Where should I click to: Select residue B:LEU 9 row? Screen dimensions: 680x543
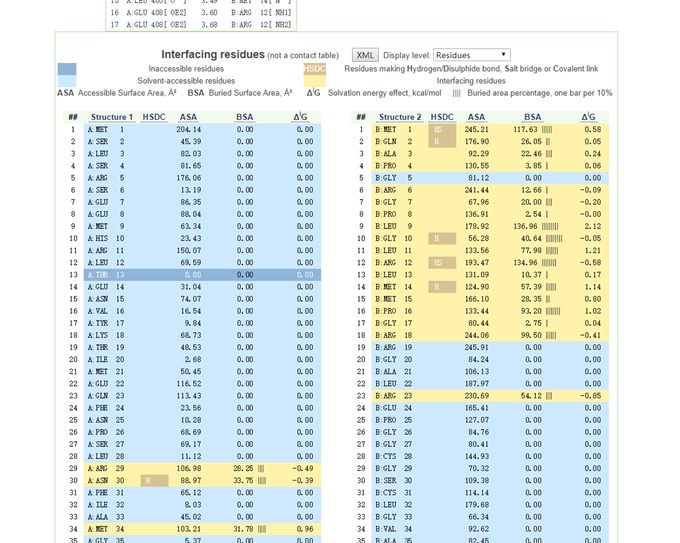tap(490, 226)
